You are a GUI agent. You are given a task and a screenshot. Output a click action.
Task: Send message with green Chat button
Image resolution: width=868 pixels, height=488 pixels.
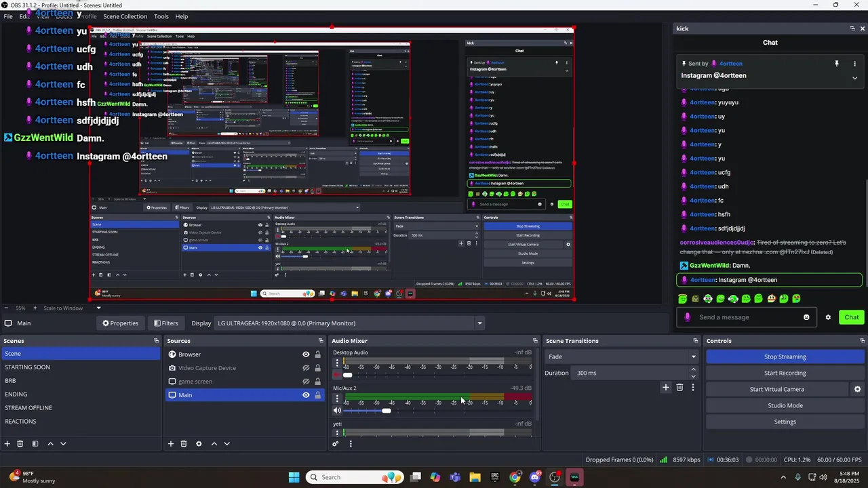[852, 317]
